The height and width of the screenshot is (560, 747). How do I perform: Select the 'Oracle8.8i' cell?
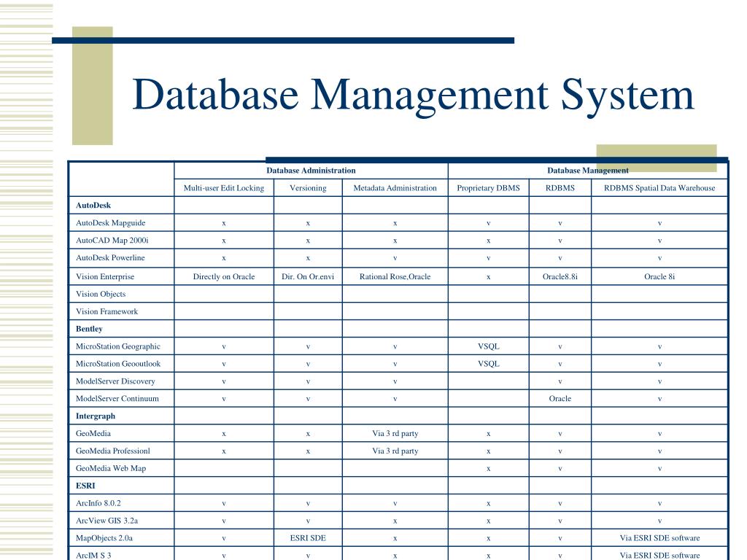click(x=560, y=276)
